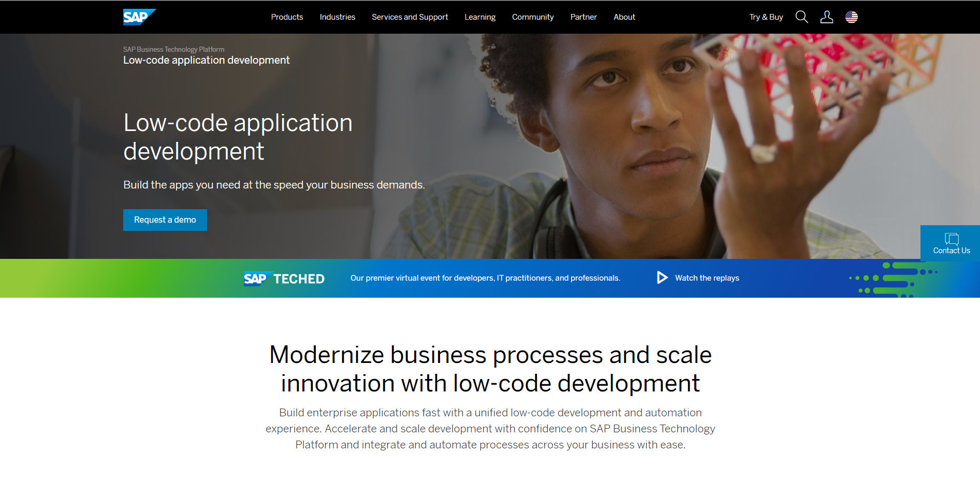The width and height of the screenshot is (980, 481).
Task: Open the search magnifier icon
Action: [801, 17]
